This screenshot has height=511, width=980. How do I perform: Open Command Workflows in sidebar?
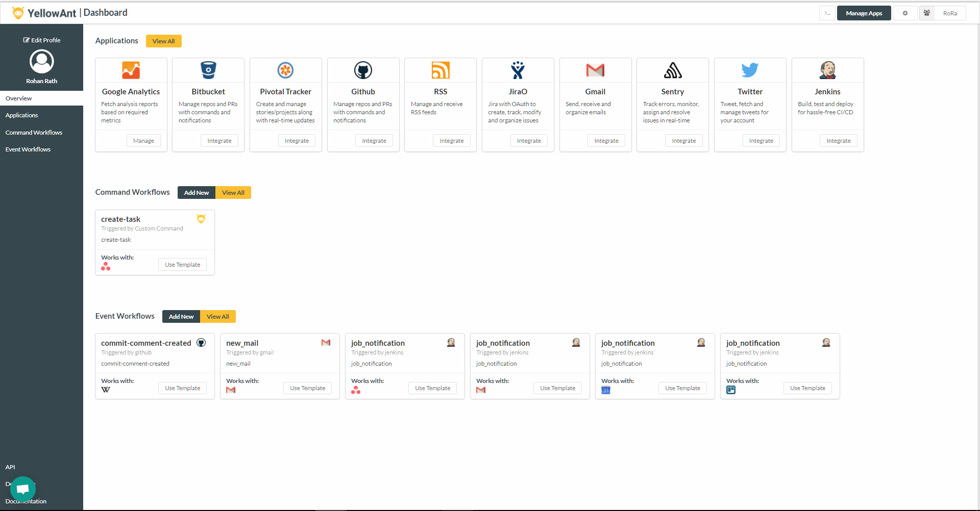(x=34, y=133)
